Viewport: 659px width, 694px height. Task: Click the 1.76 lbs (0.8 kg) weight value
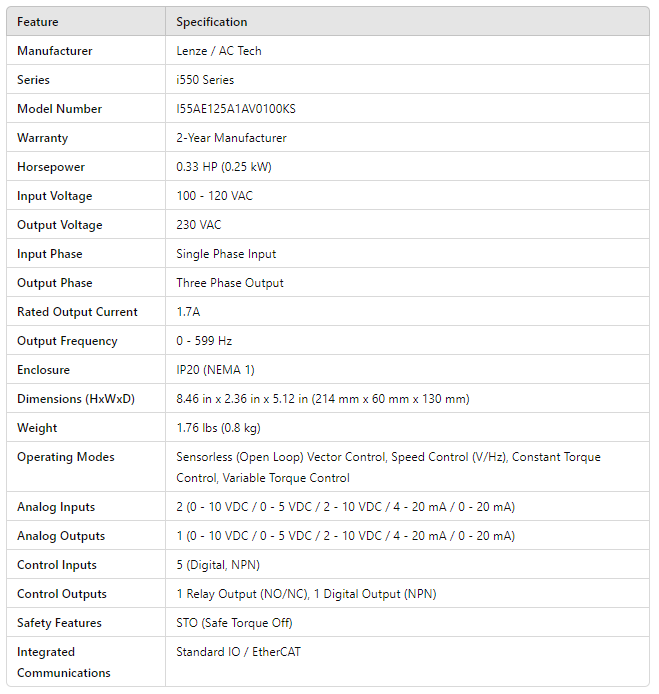coord(217,428)
